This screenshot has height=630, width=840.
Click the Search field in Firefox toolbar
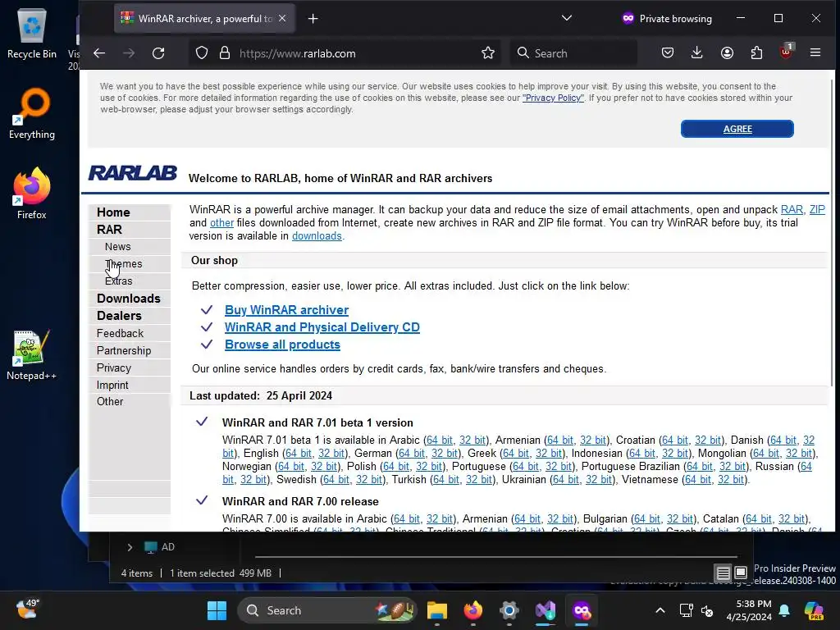point(573,53)
